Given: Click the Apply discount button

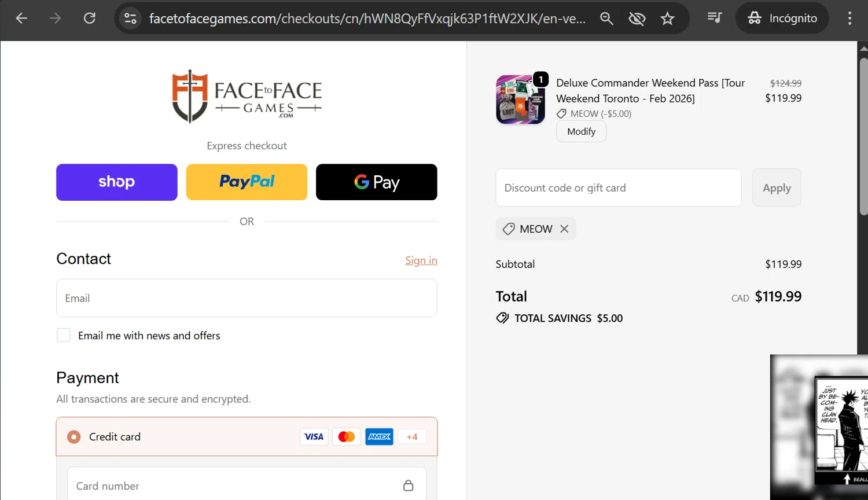Looking at the screenshot, I should click(x=777, y=187).
